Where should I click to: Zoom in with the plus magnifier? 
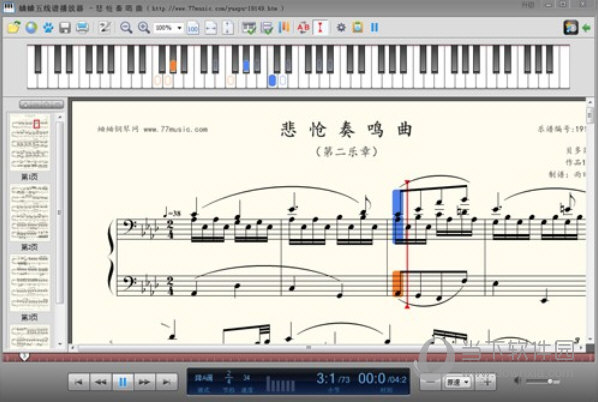(x=144, y=27)
